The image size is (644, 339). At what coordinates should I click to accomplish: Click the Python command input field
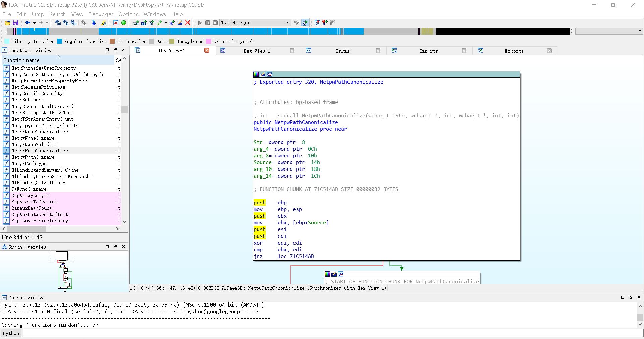click(332, 333)
